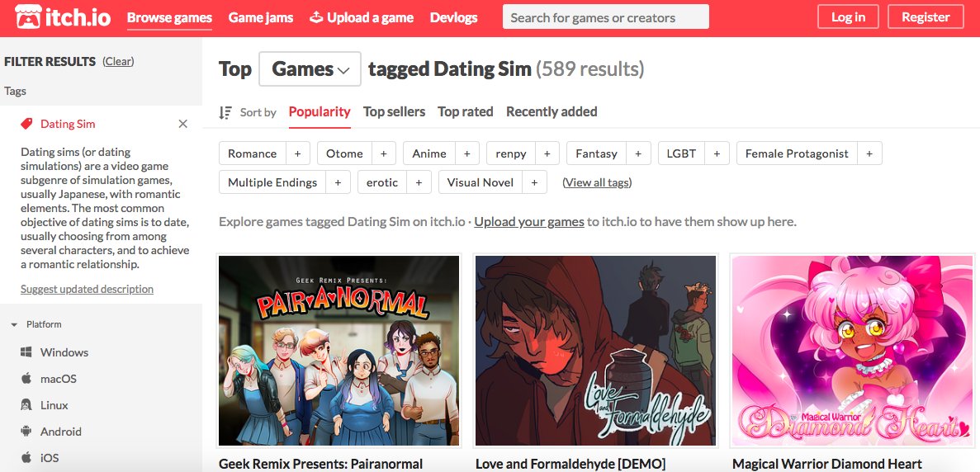
Task: Click the Upload a game icon
Action: tap(316, 17)
